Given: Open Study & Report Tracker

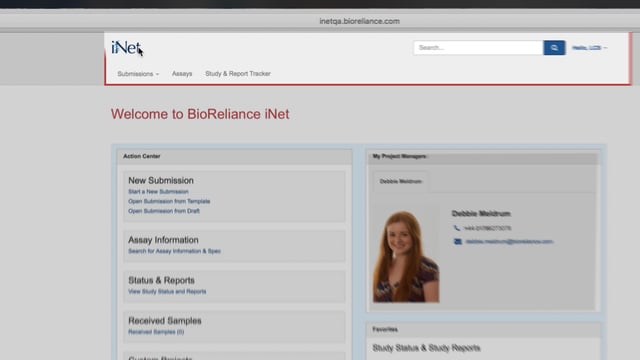Looking at the screenshot, I should point(238,74).
